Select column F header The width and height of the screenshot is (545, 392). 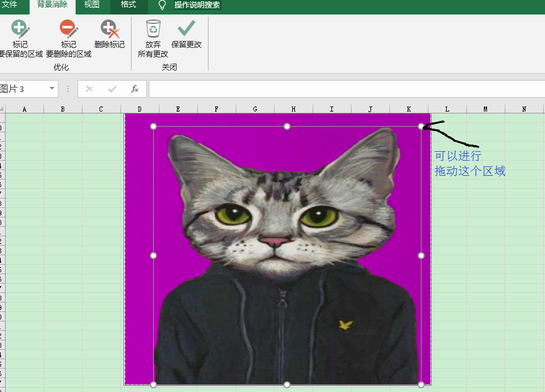coord(217,109)
